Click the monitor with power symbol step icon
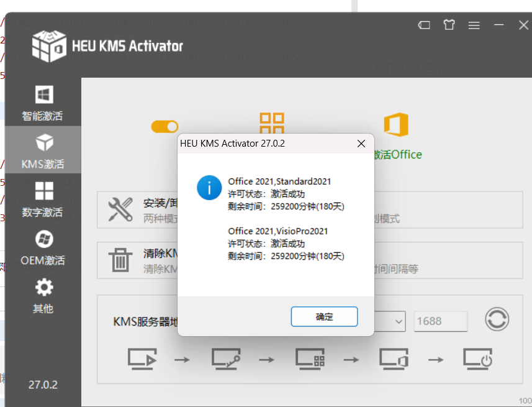This screenshot has height=407, width=532. click(478, 359)
